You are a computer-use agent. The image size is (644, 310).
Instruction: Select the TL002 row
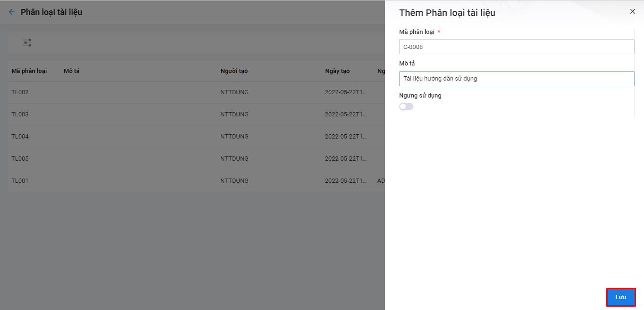[20, 92]
